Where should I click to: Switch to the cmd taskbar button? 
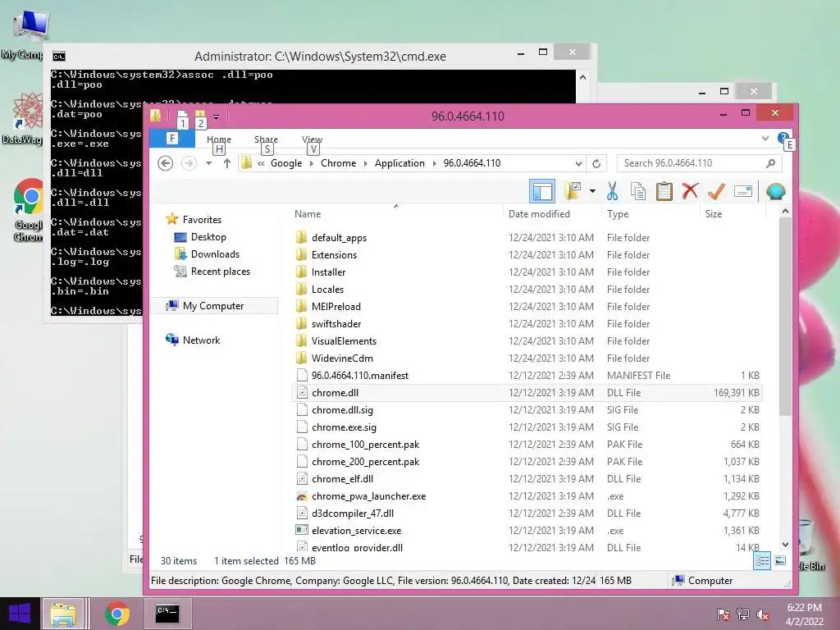[167, 614]
